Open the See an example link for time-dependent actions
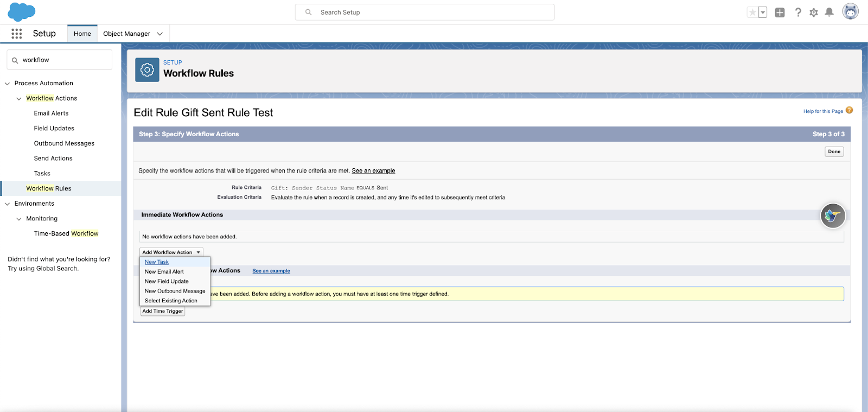The width and height of the screenshot is (868, 412). point(271,271)
